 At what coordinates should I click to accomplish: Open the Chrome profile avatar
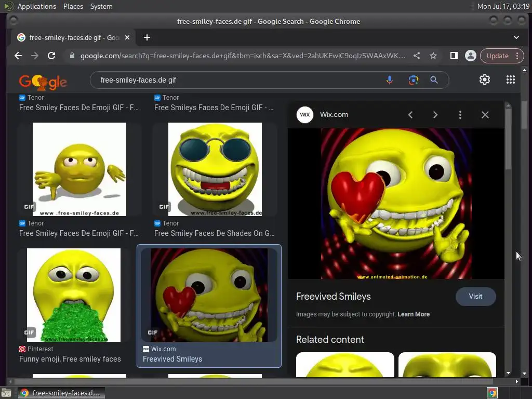pyautogui.click(x=471, y=56)
